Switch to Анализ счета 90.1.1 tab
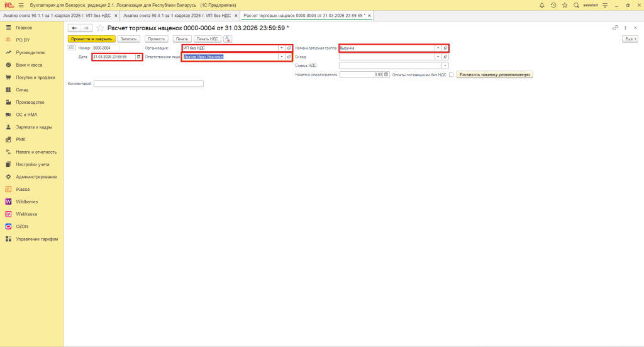The width and height of the screenshot is (644, 347). coord(57,15)
